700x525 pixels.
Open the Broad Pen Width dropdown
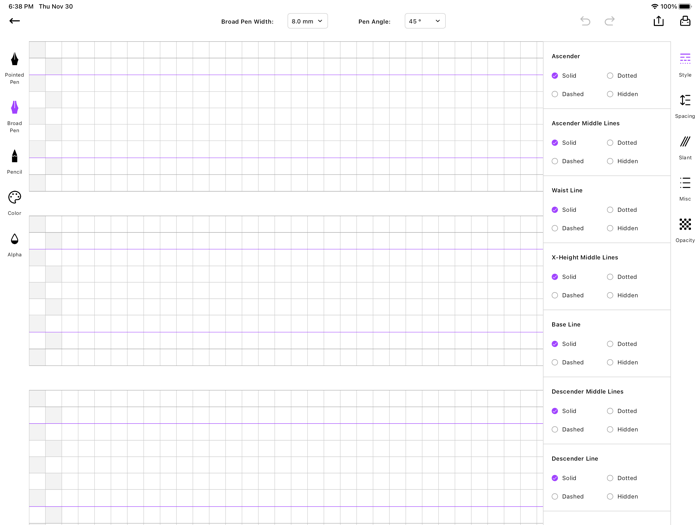click(307, 21)
